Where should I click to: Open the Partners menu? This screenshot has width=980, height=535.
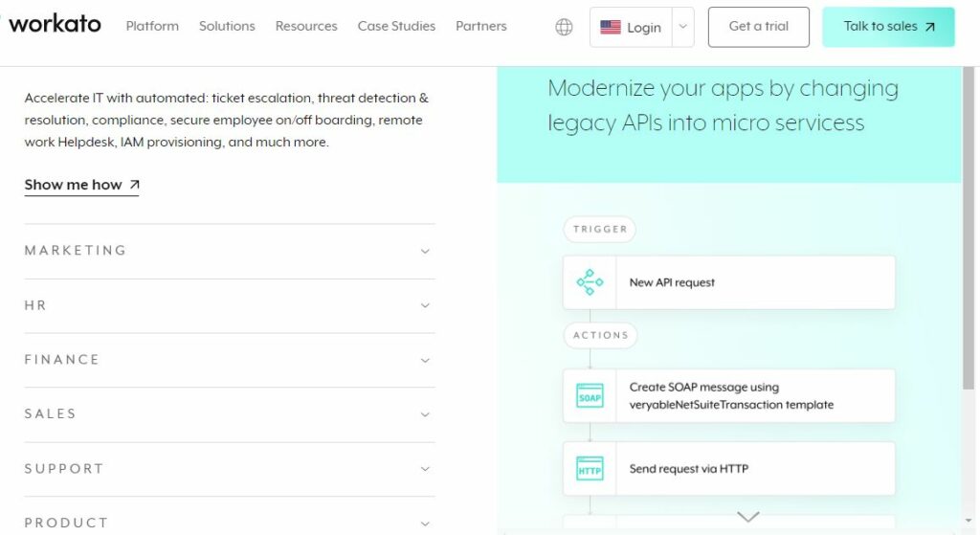481,26
